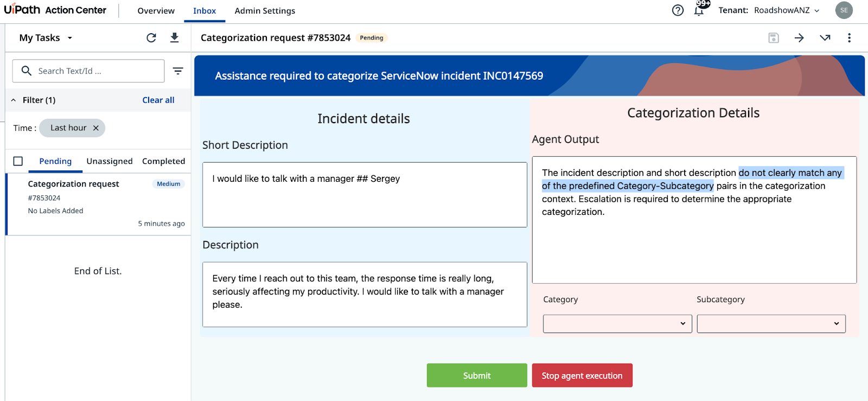Open Admin Settings tab
868x401 pixels.
265,11
